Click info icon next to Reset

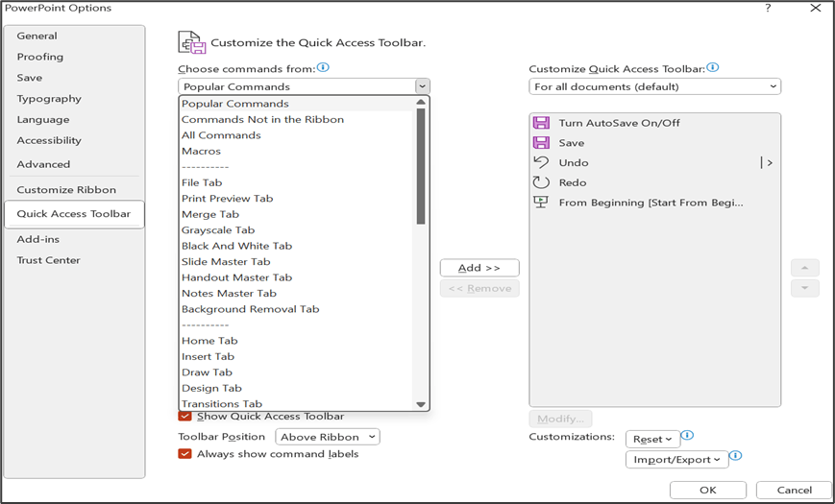(x=687, y=435)
